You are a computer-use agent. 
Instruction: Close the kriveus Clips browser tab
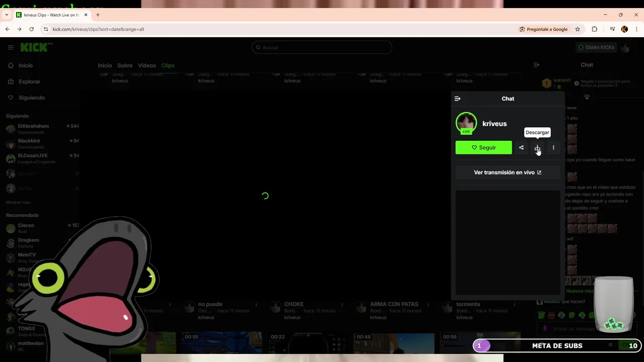click(x=86, y=15)
